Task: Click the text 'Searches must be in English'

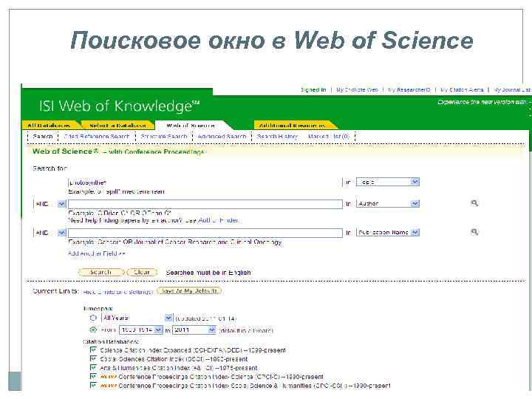Action: point(208,273)
